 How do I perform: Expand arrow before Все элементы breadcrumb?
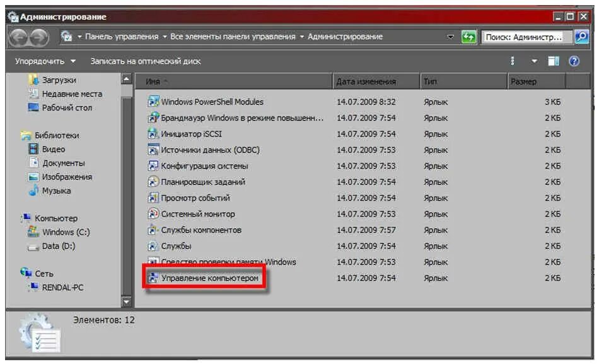tap(165, 37)
